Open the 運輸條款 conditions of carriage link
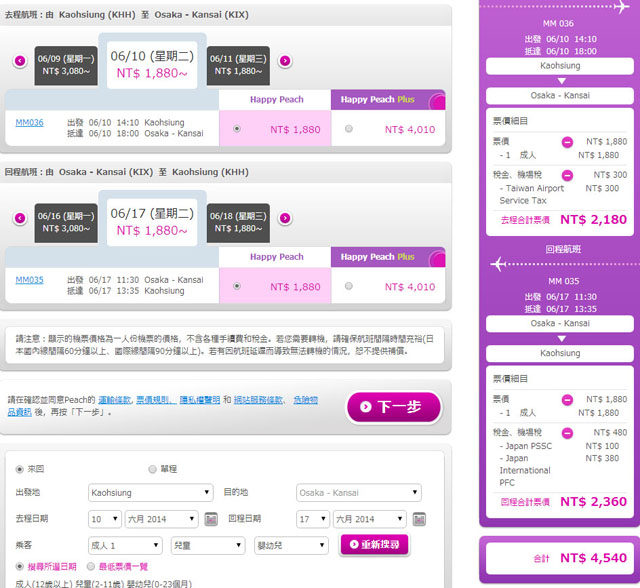This screenshot has width=640, height=588. click(115, 400)
